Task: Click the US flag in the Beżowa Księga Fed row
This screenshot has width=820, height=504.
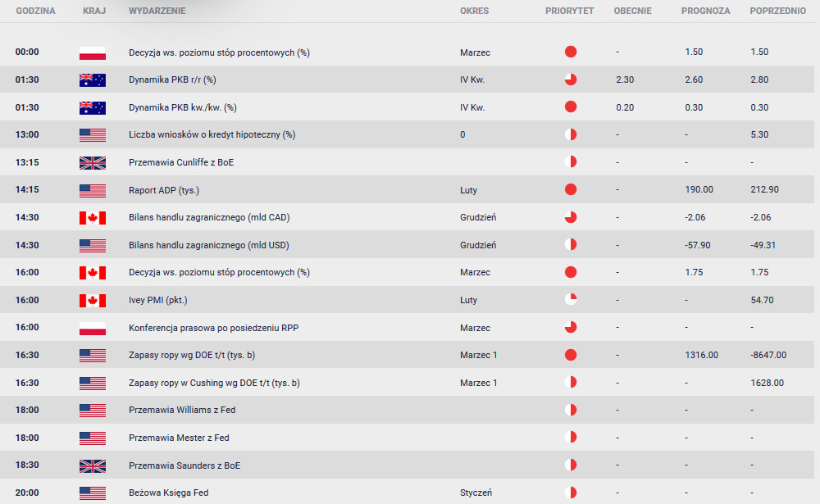Action: [93, 493]
